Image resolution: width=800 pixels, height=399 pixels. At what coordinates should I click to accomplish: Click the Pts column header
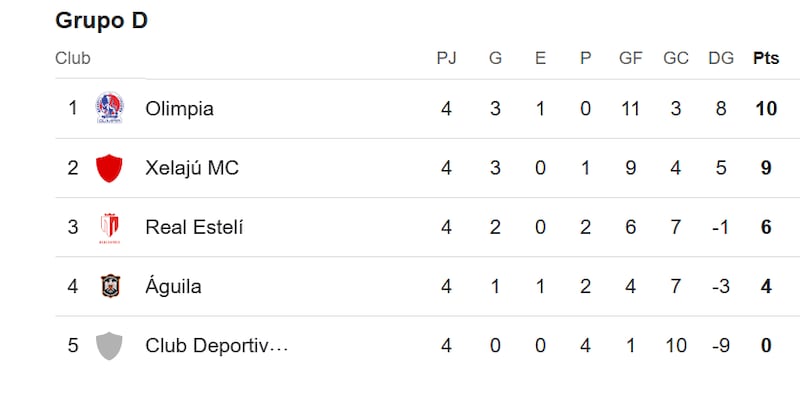[x=766, y=58]
